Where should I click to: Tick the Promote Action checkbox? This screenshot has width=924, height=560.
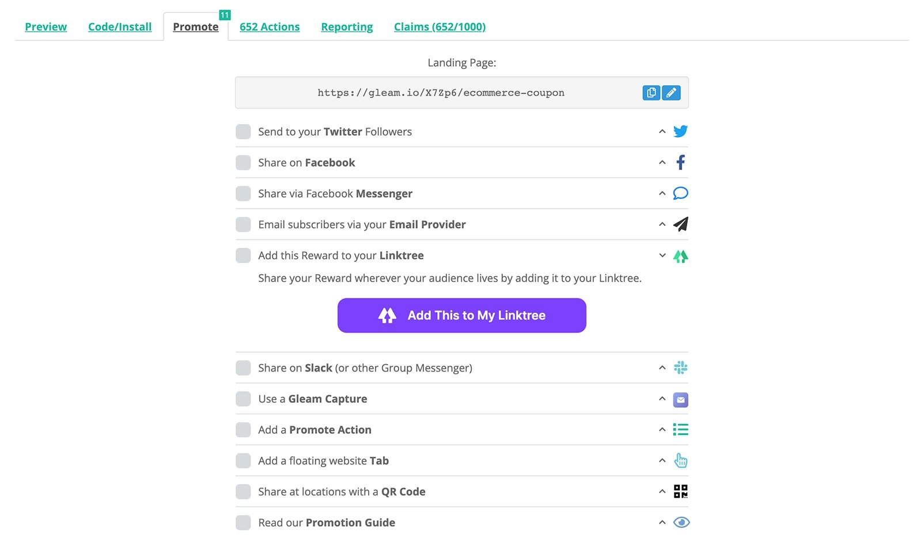(x=243, y=430)
